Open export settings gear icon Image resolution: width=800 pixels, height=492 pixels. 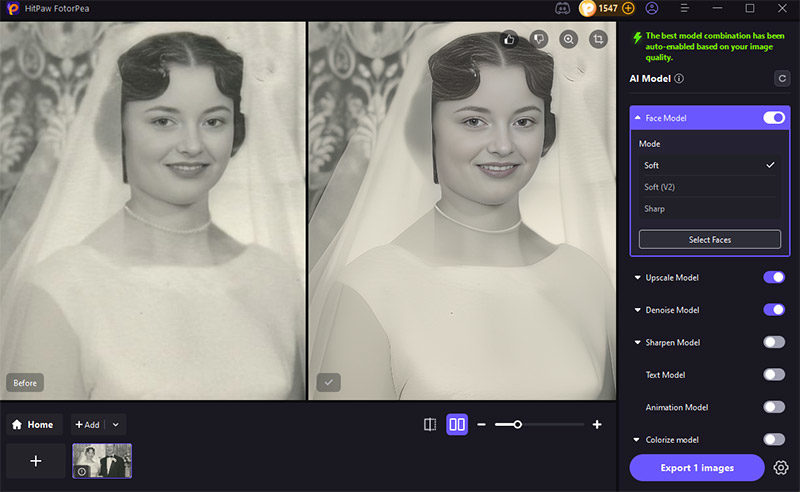[781, 467]
